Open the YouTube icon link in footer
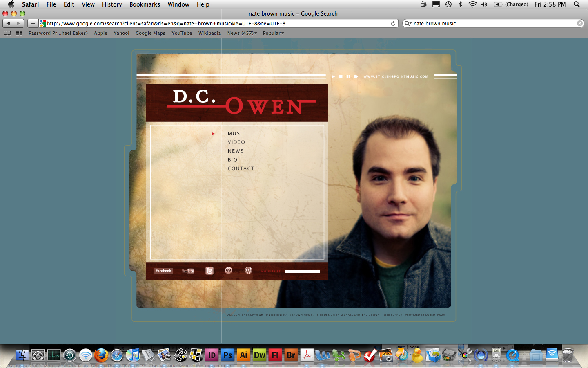This screenshot has width=588, height=368. tap(188, 271)
